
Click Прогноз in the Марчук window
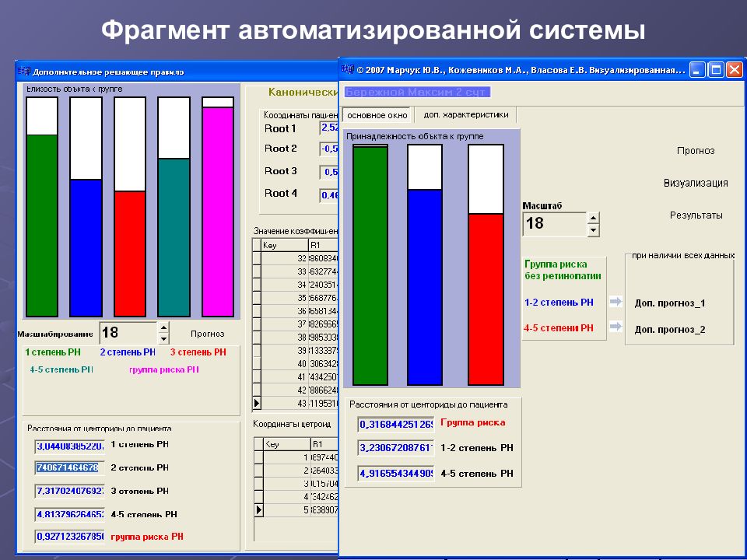(696, 150)
